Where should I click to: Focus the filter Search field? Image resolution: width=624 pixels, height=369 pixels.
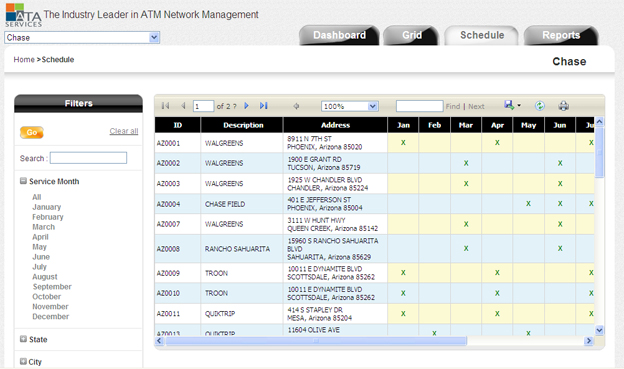tap(88, 158)
